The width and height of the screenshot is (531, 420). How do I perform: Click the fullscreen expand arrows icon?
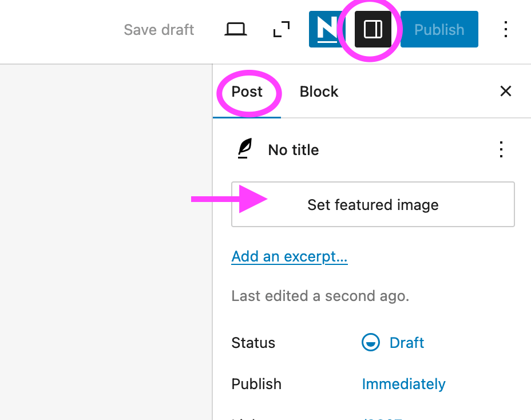(x=281, y=29)
